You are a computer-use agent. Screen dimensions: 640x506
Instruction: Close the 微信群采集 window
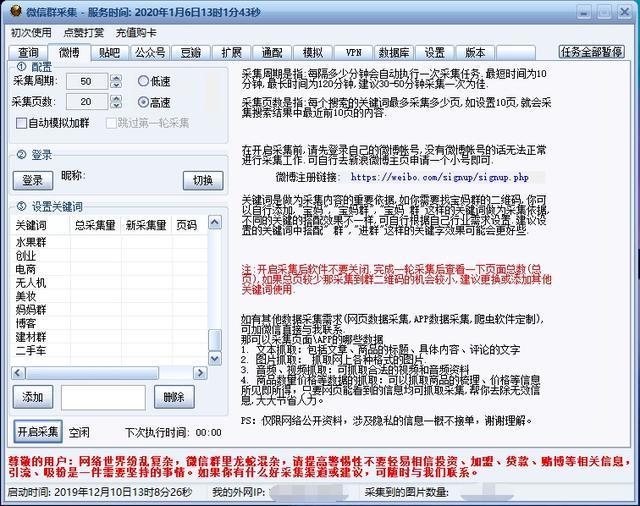click(x=624, y=11)
